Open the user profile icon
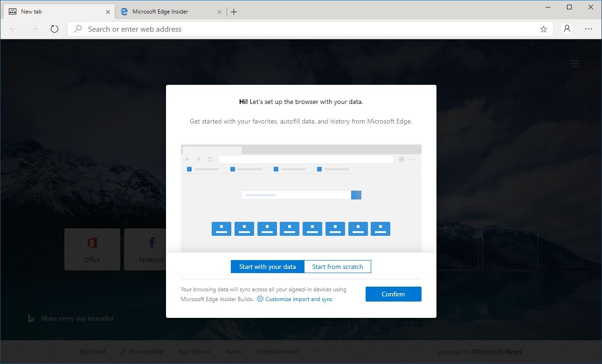 click(567, 29)
